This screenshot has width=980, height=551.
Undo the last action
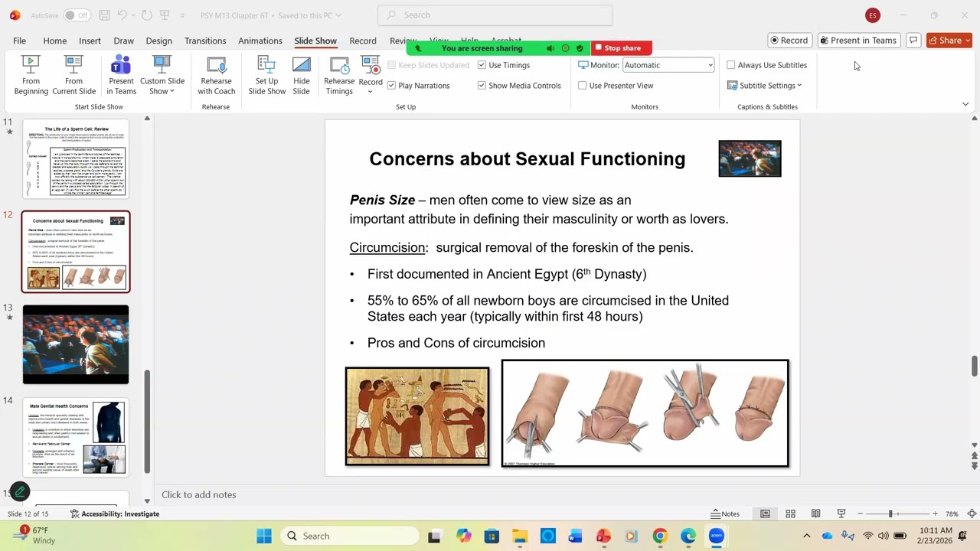[122, 15]
